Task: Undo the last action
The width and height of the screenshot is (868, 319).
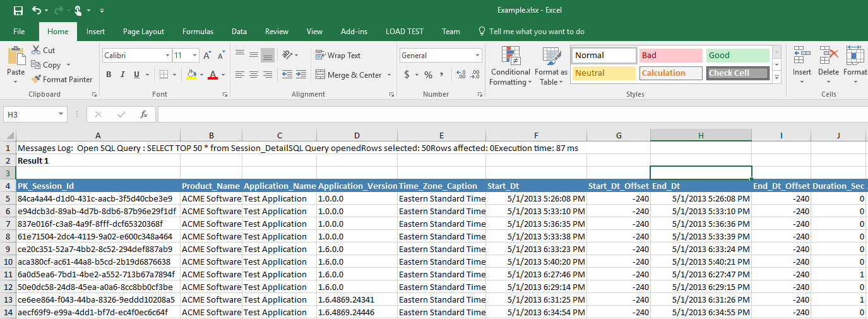Action: [37, 10]
